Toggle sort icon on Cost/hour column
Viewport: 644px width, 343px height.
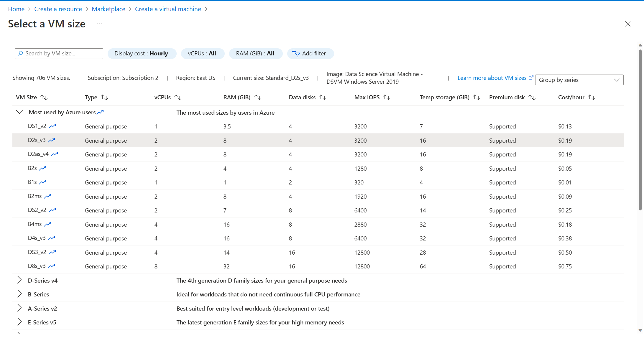pyautogui.click(x=592, y=97)
